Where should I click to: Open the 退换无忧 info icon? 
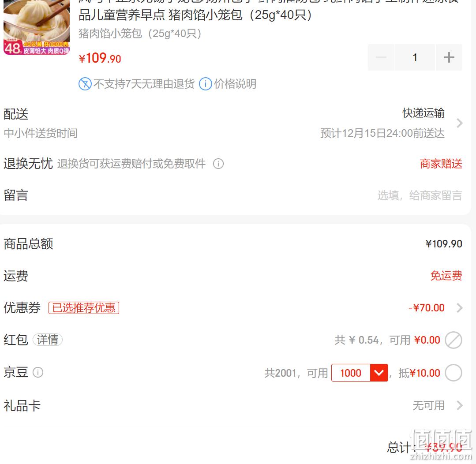(x=218, y=164)
